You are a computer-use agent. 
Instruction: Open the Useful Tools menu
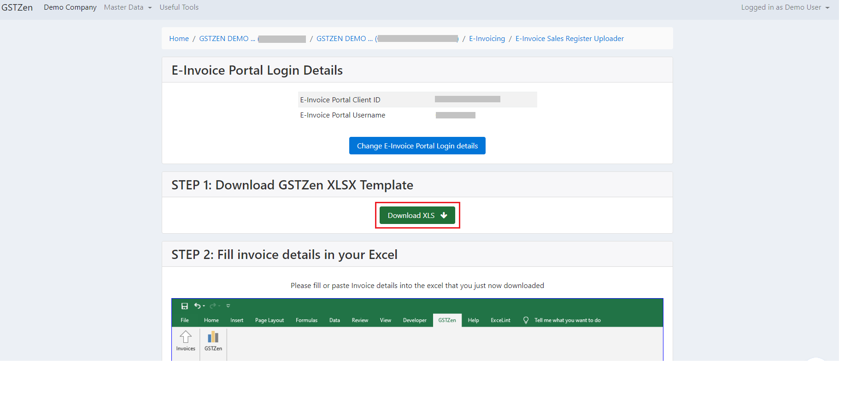tap(179, 7)
